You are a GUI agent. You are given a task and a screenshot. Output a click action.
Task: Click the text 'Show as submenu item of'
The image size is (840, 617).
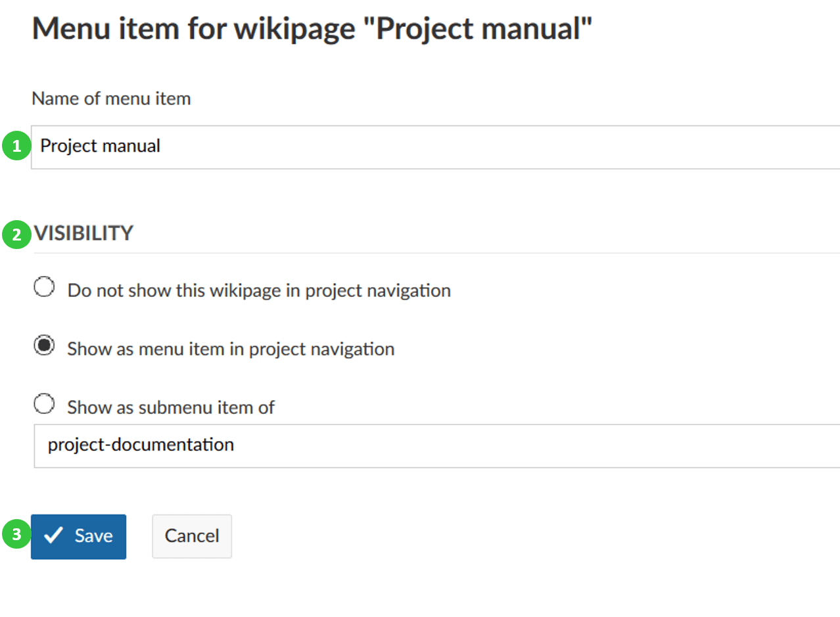pyautogui.click(x=170, y=407)
